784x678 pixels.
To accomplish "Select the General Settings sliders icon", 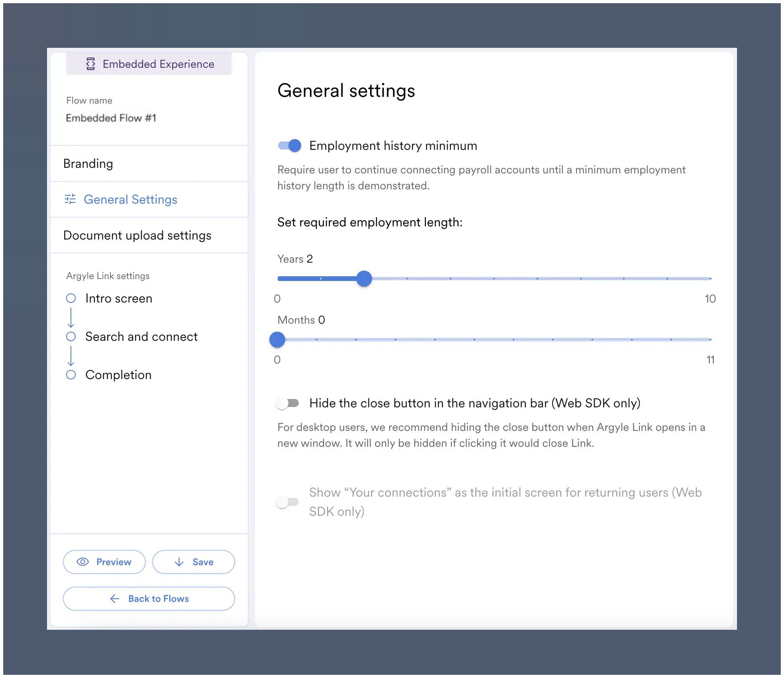I will coord(71,199).
